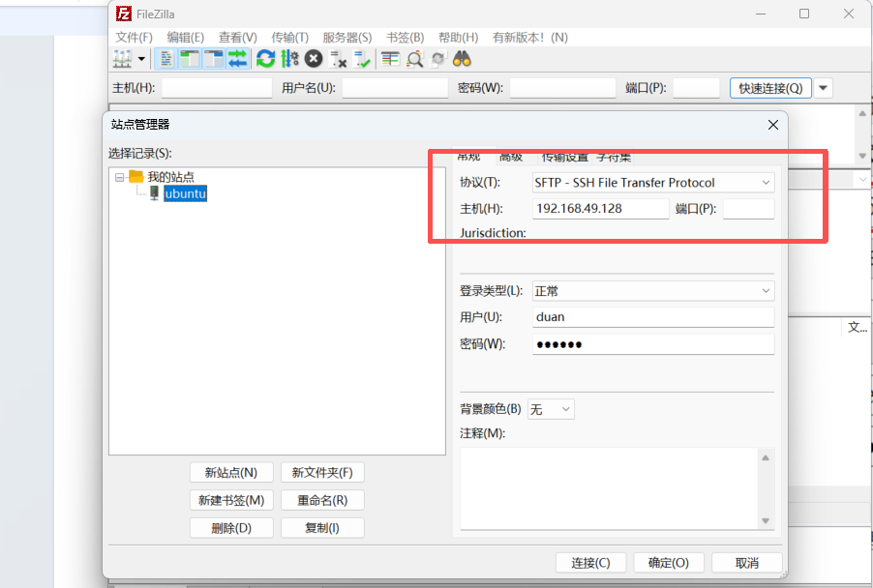
Task: Disconnect from the current server icon
Action: point(338,58)
